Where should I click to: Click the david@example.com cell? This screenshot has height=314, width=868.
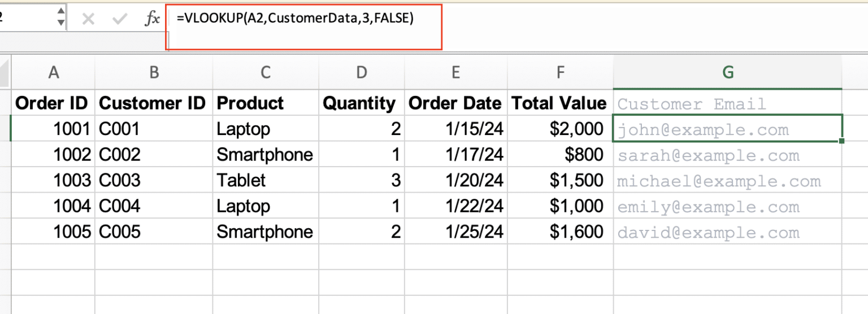[728, 232]
